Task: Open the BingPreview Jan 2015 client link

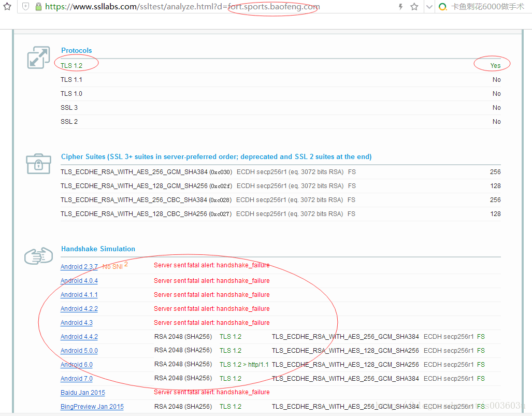Action: [92, 407]
